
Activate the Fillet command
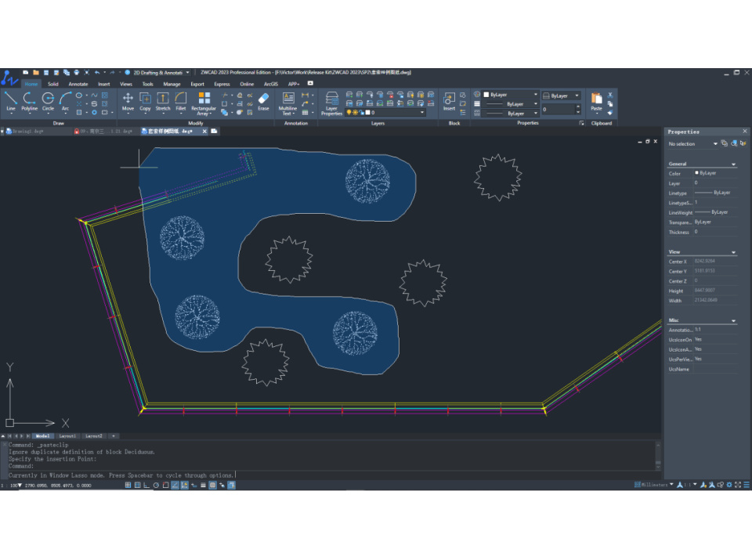[180, 102]
